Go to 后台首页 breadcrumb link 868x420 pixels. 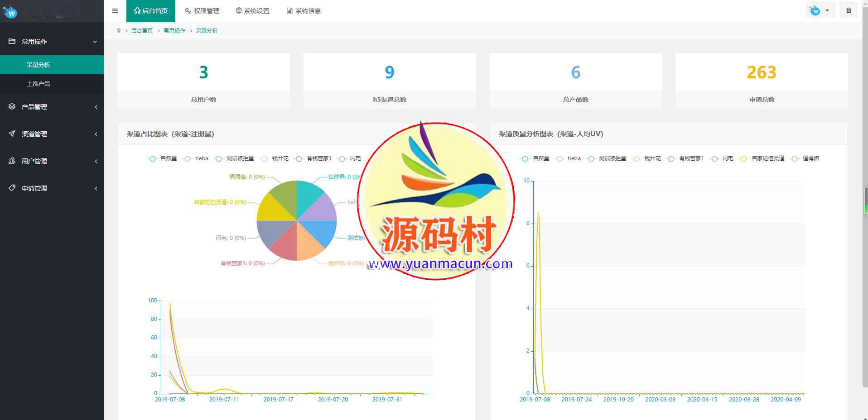tap(142, 30)
